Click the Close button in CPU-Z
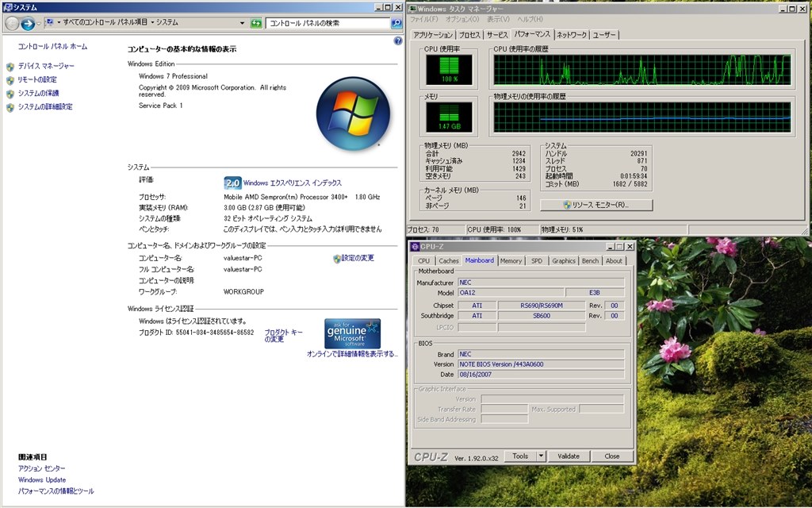The height and width of the screenshot is (508, 812). point(611,456)
